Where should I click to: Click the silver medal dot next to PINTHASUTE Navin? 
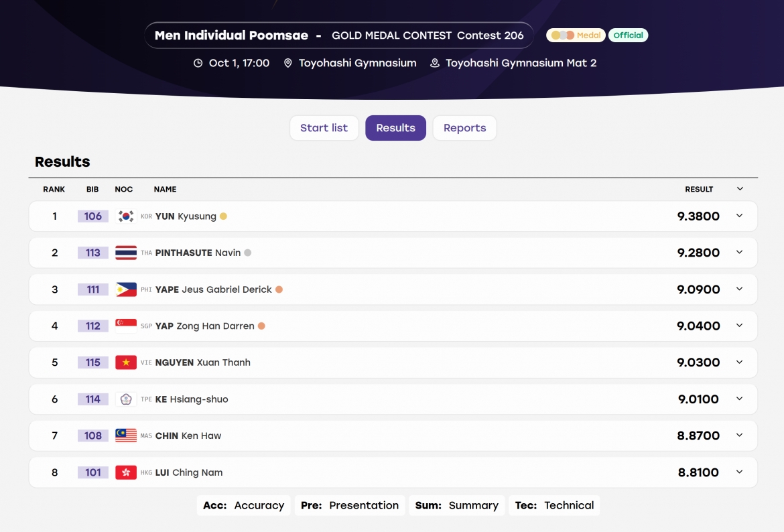click(x=247, y=253)
